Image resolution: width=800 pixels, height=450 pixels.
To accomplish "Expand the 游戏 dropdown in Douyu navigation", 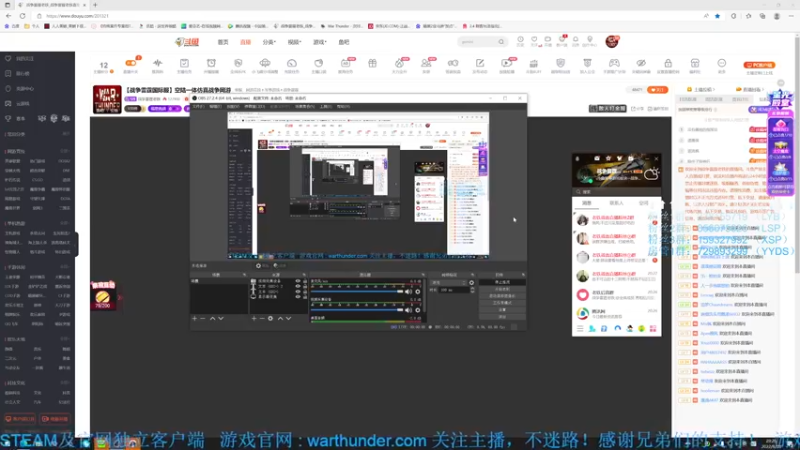I will pyautogui.click(x=319, y=42).
